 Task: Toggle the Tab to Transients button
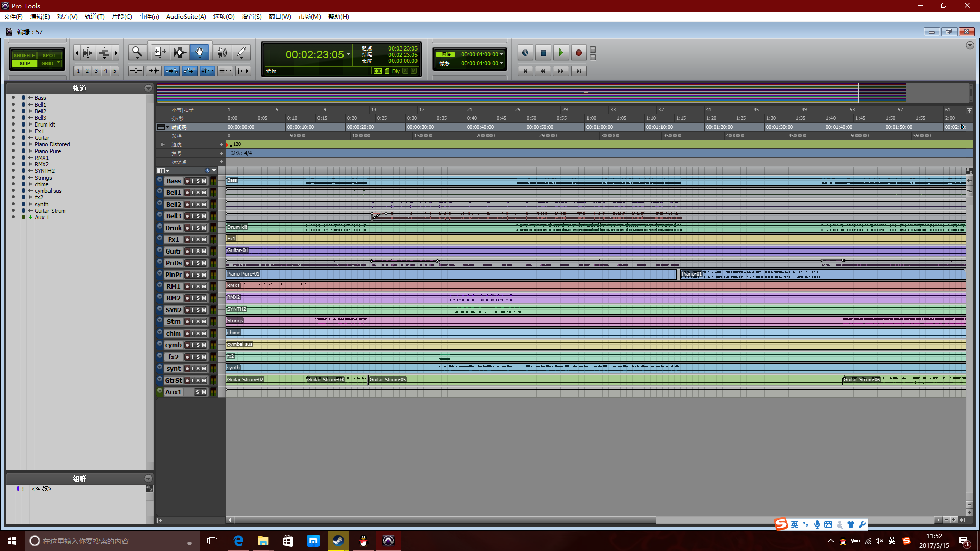154,71
